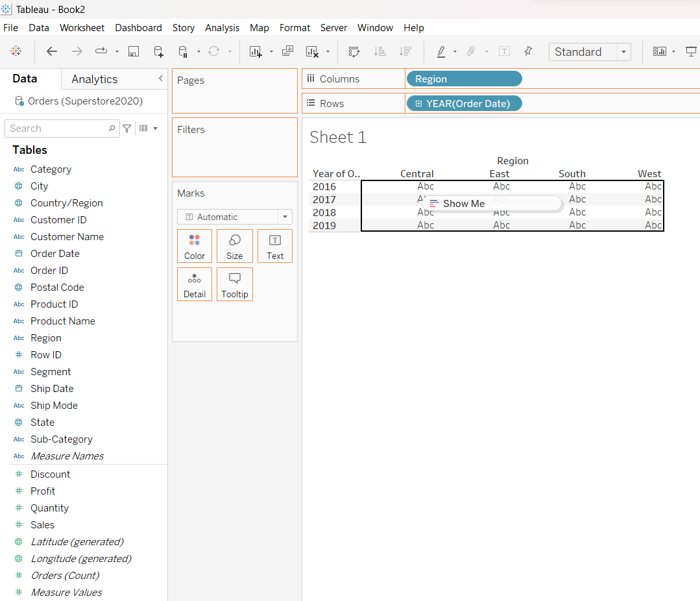Switch to the Analytics tab
700x601 pixels.
click(x=95, y=79)
